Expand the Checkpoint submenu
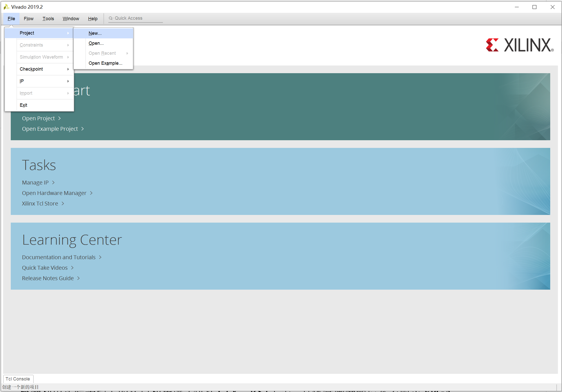 (x=68, y=69)
